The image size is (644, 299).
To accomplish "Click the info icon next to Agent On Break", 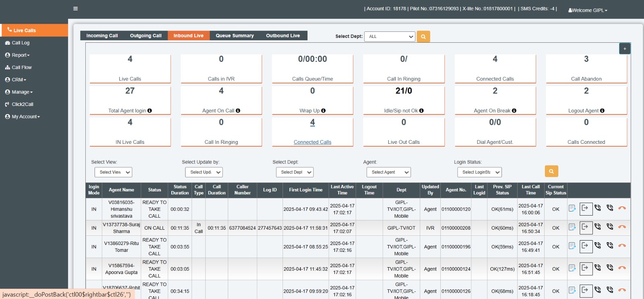I will click(514, 111).
